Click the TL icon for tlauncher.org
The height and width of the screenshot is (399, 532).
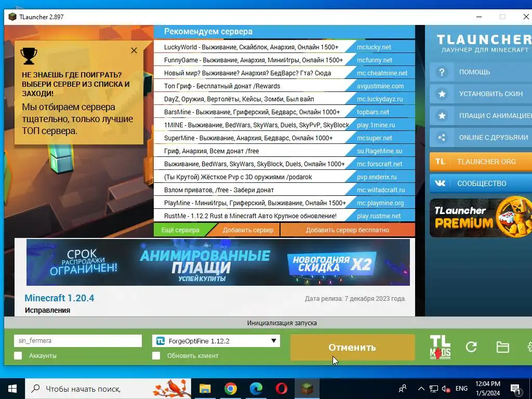coord(440,162)
